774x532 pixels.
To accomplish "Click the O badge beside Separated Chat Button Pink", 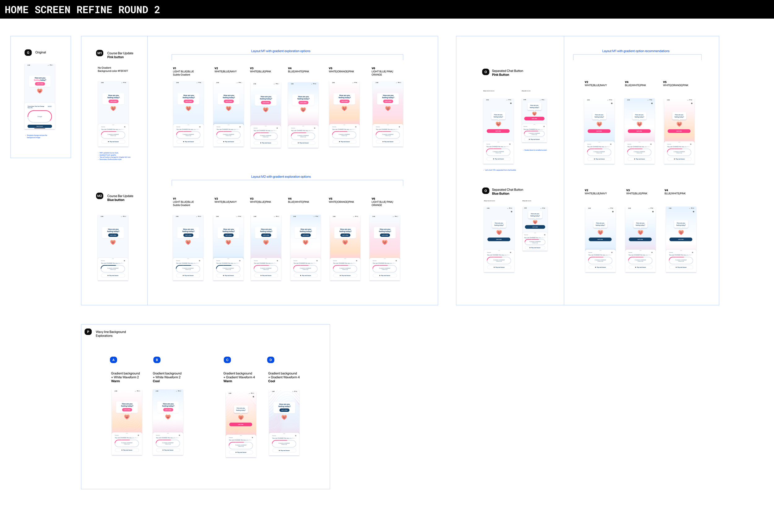I will pyautogui.click(x=485, y=72).
